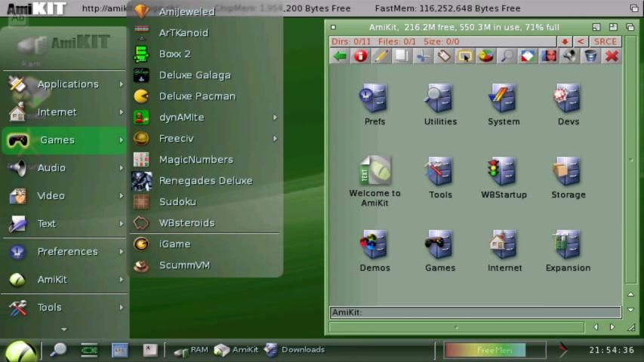644x362 pixels.
Task: Click the Downloads taskbar button
Action: (295, 350)
